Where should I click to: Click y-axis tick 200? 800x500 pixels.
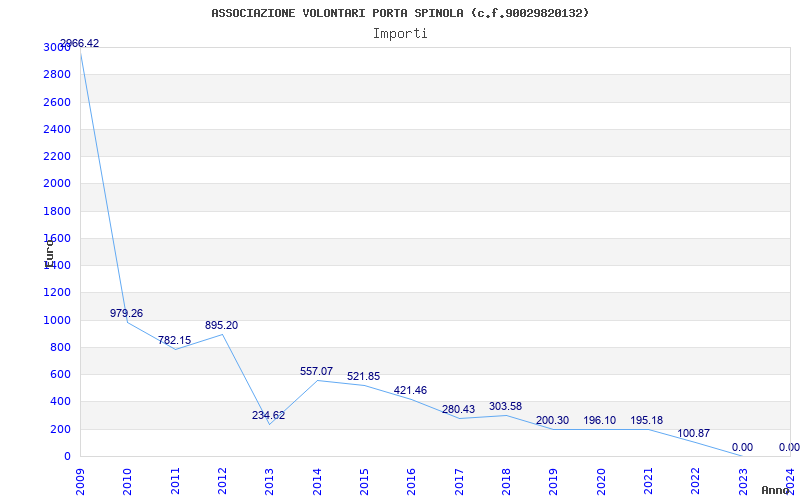(x=60, y=429)
